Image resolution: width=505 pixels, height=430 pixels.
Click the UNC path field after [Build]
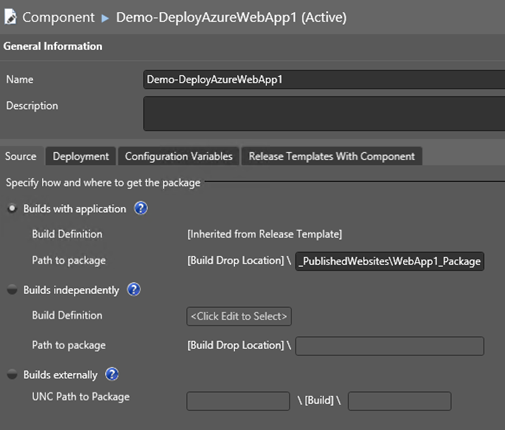pyautogui.click(x=400, y=401)
